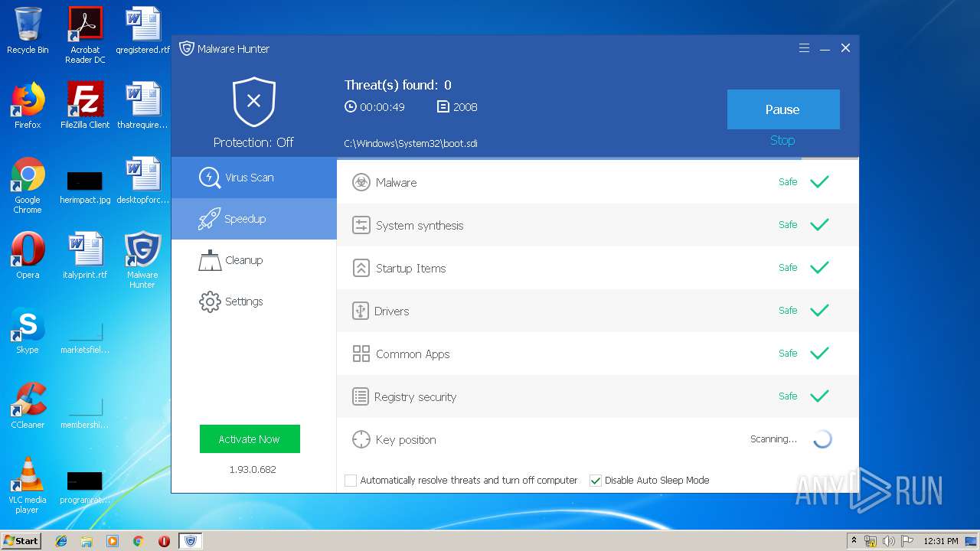980x551 pixels.
Task: Select VLC media player desktop shortcut
Action: tap(28, 485)
